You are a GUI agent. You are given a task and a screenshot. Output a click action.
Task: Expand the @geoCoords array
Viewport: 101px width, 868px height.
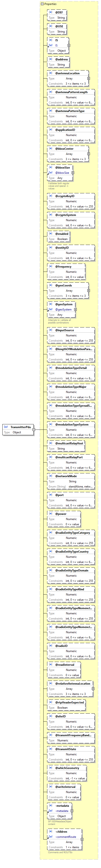tap(89, 290)
